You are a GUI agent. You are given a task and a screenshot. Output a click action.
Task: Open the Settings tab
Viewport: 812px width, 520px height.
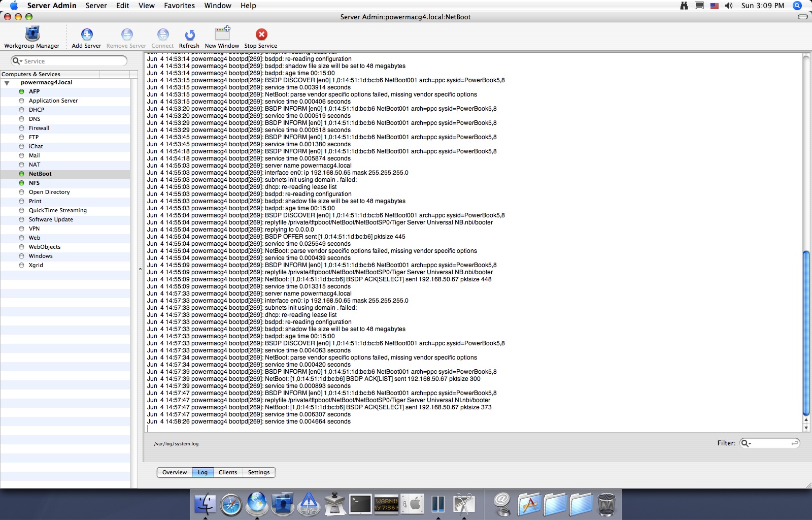(259, 472)
